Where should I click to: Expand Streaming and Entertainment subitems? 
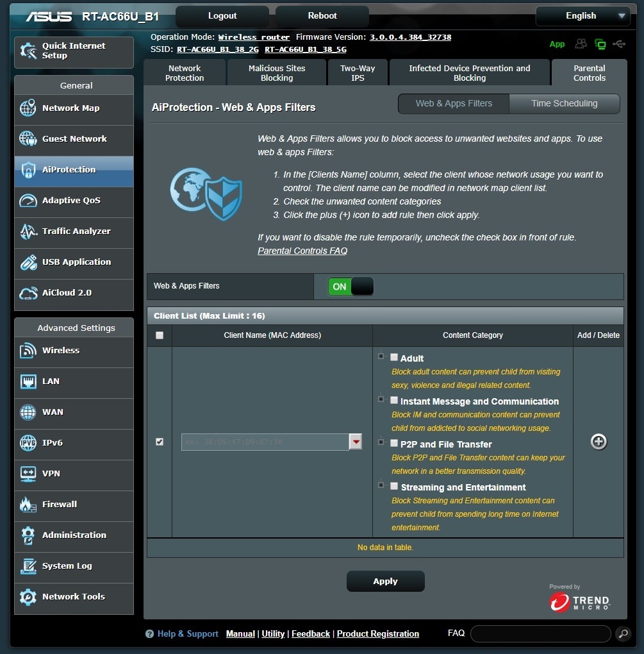381,485
